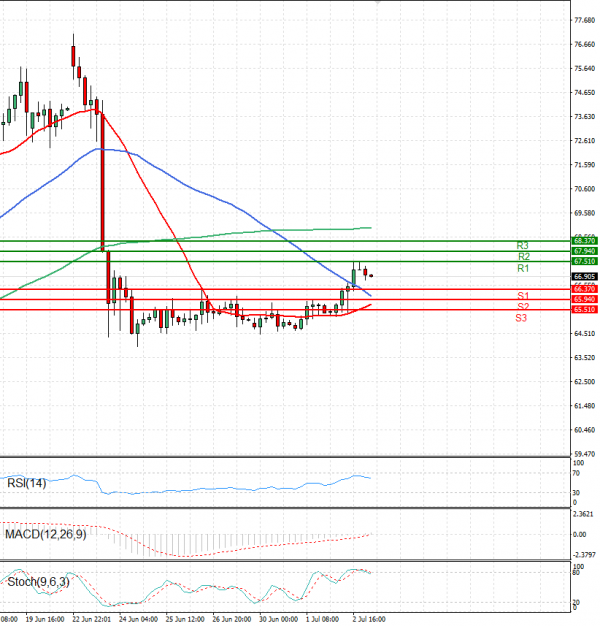Image resolution: width=600 pixels, height=626 pixels.
Task: Click the 64.510 price axis value
Action: [x=584, y=333]
